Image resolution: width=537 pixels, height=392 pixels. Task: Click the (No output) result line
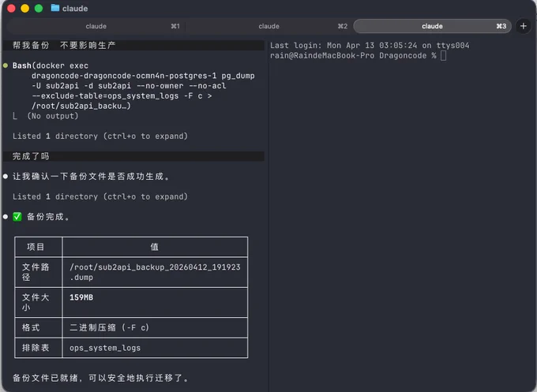click(53, 116)
